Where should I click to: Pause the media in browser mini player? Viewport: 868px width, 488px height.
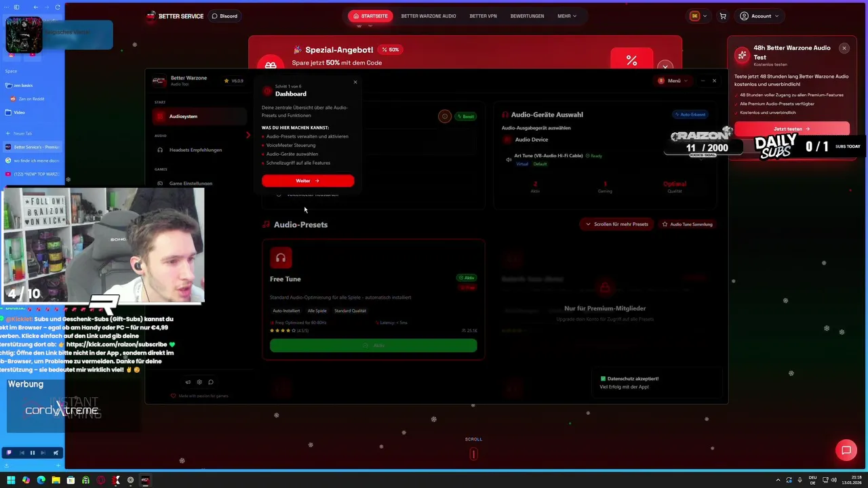pos(32,453)
